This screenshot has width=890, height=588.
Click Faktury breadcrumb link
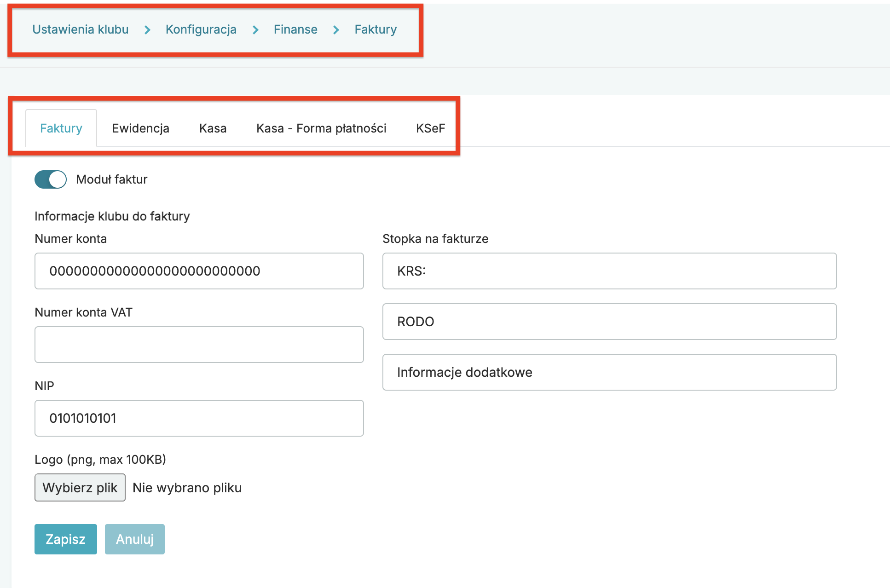[x=375, y=29]
